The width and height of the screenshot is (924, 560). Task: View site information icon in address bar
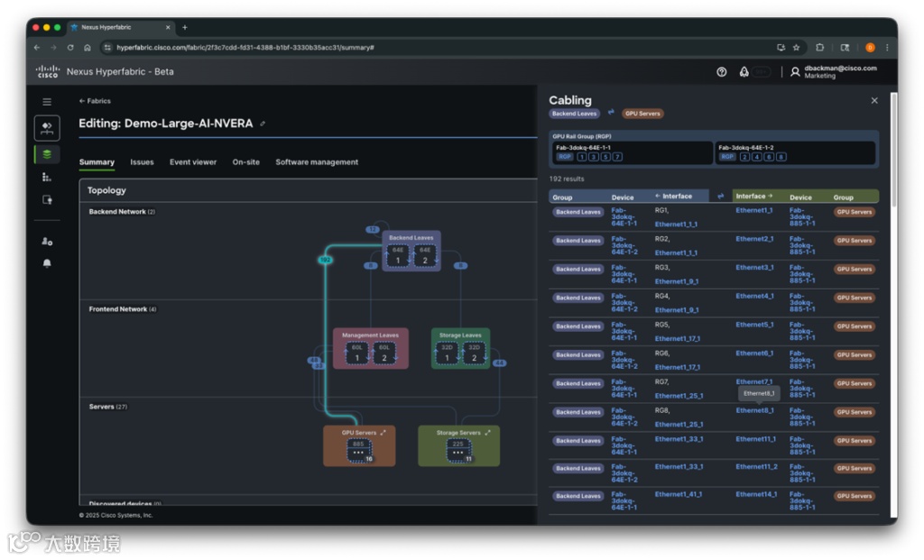pos(107,48)
